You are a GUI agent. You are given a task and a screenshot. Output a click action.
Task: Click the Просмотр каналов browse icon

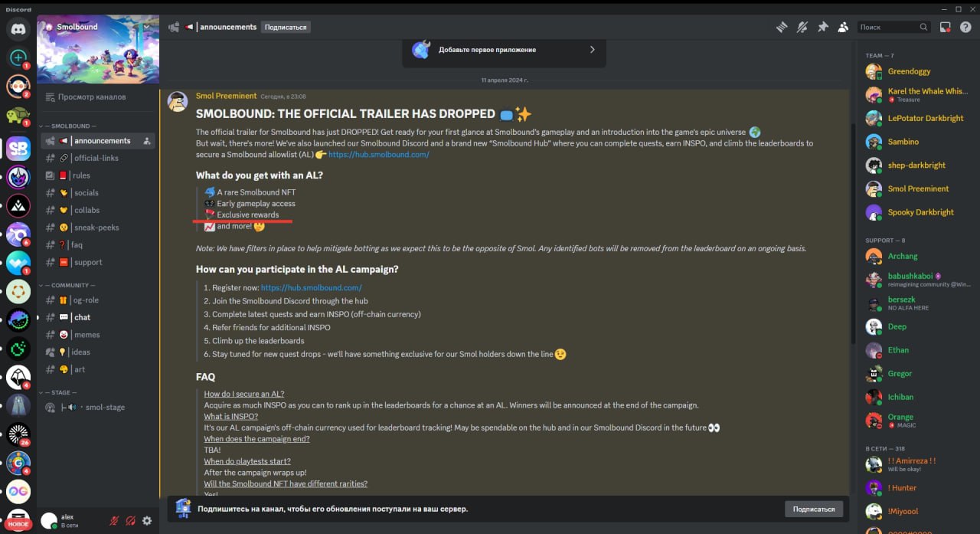click(x=50, y=97)
